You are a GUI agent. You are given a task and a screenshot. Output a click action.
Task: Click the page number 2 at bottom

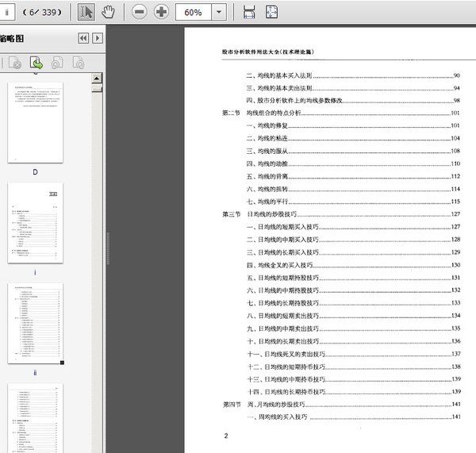226,436
